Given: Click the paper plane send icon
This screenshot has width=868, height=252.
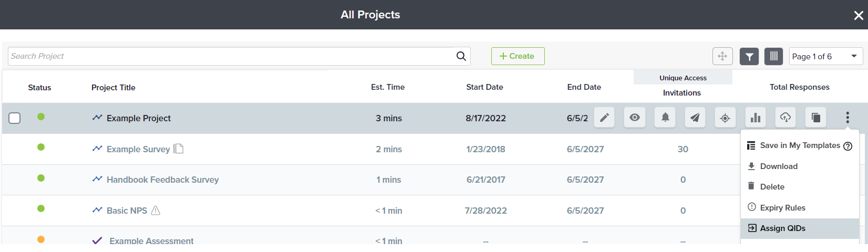Looking at the screenshot, I should tap(695, 118).
